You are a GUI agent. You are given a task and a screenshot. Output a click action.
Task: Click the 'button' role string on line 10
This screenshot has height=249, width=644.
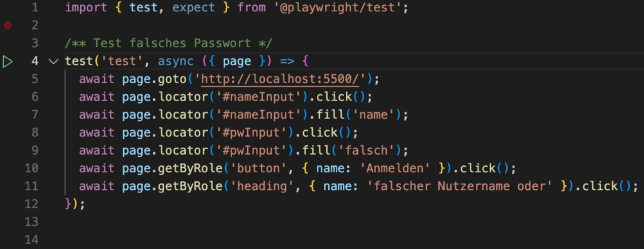pyautogui.click(x=258, y=168)
